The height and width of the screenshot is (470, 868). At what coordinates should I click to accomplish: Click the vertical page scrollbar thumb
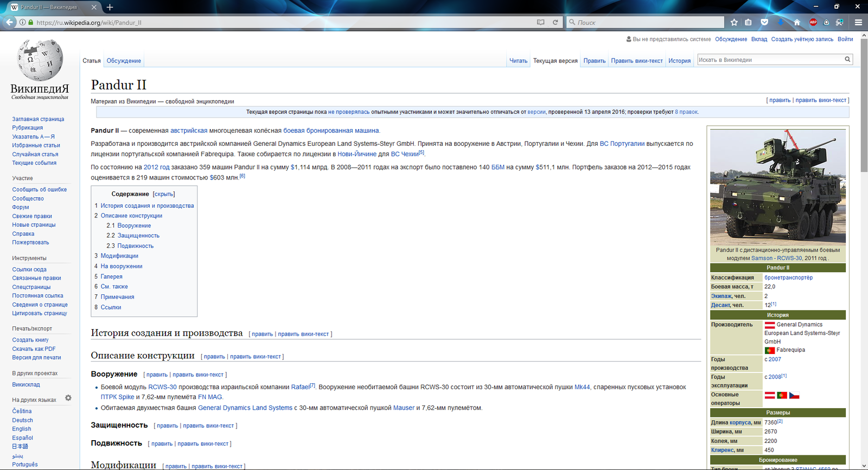tap(864, 106)
